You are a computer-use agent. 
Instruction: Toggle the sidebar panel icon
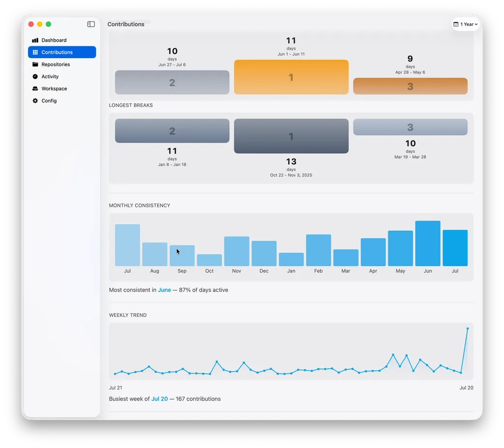tap(91, 24)
